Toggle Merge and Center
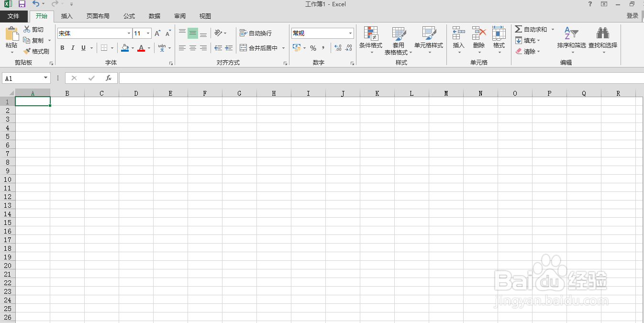The width and height of the screenshot is (644, 323). (x=258, y=48)
